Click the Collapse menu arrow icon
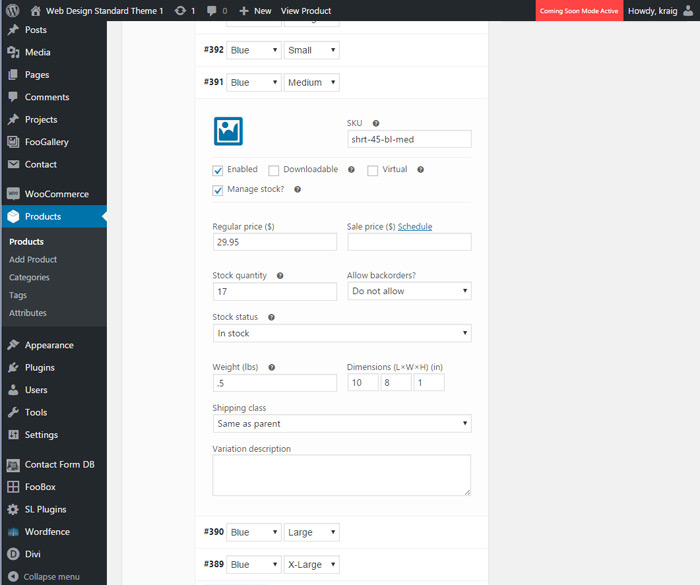 coord(13,577)
